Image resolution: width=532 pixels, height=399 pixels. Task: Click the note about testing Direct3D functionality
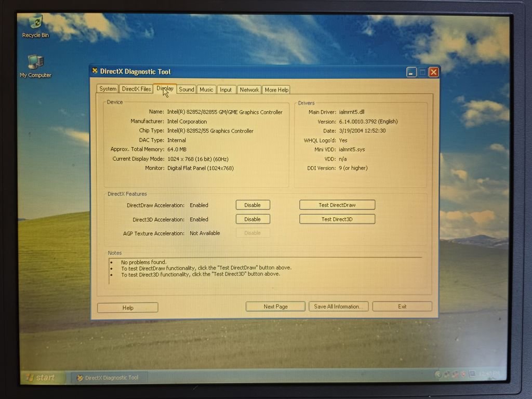click(x=201, y=274)
